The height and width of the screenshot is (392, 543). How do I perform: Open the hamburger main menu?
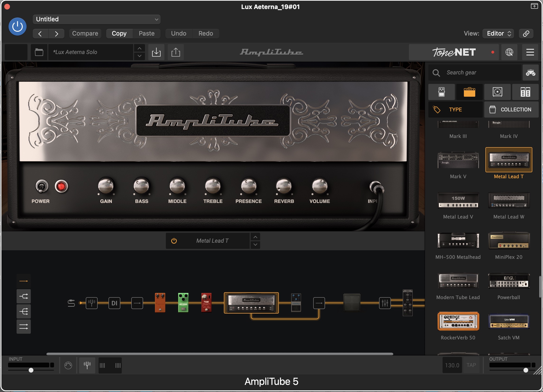[x=530, y=52]
